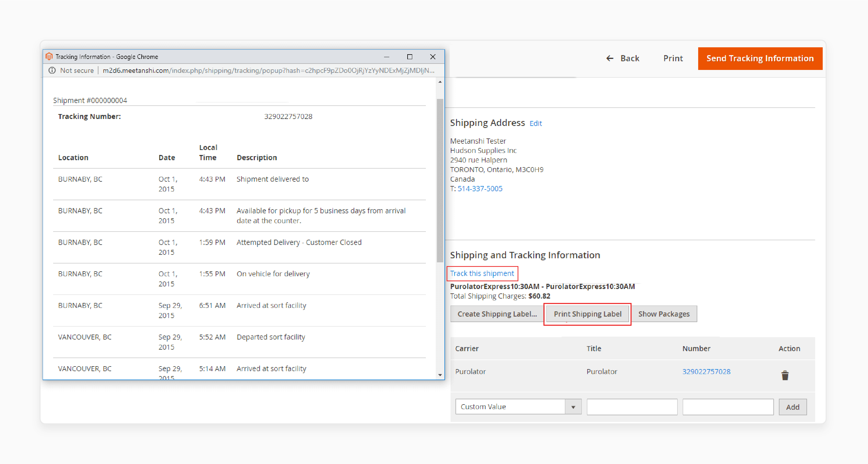Go back using the Back arrow button
Image resolution: width=868 pixels, height=464 pixels.
pos(622,58)
